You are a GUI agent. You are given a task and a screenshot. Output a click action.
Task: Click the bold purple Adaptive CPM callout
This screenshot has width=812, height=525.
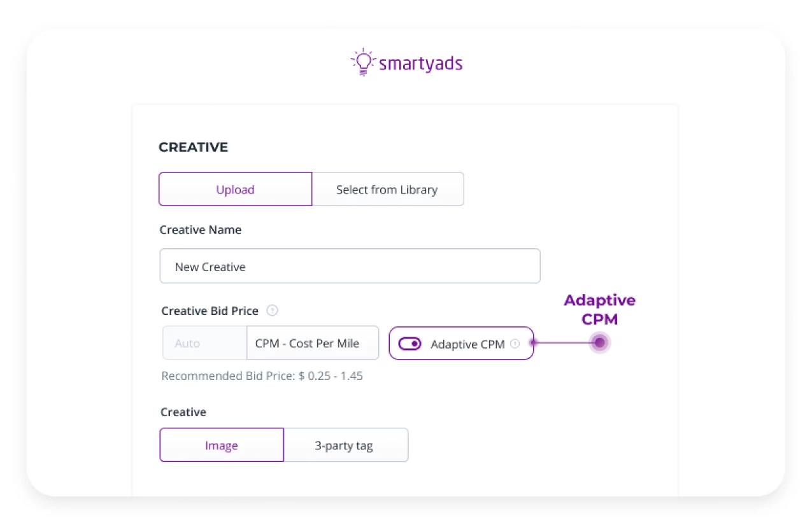pyautogui.click(x=599, y=309)
